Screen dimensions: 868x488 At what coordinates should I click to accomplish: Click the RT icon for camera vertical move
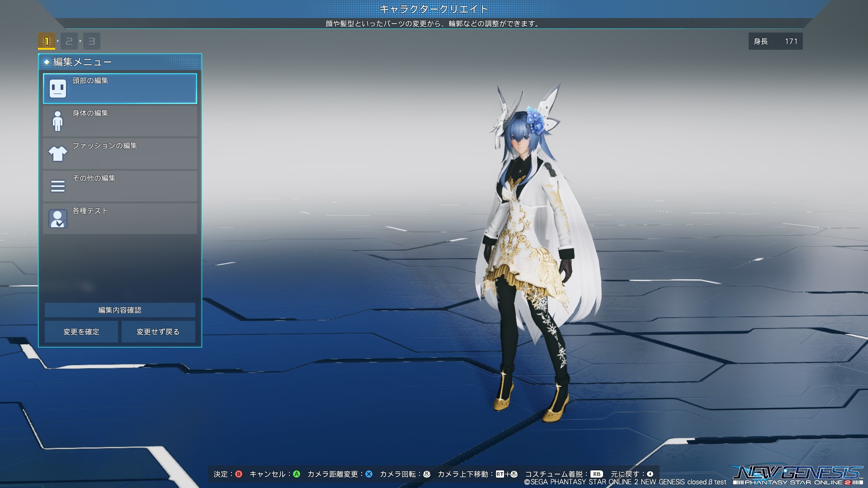pos(500,474)
